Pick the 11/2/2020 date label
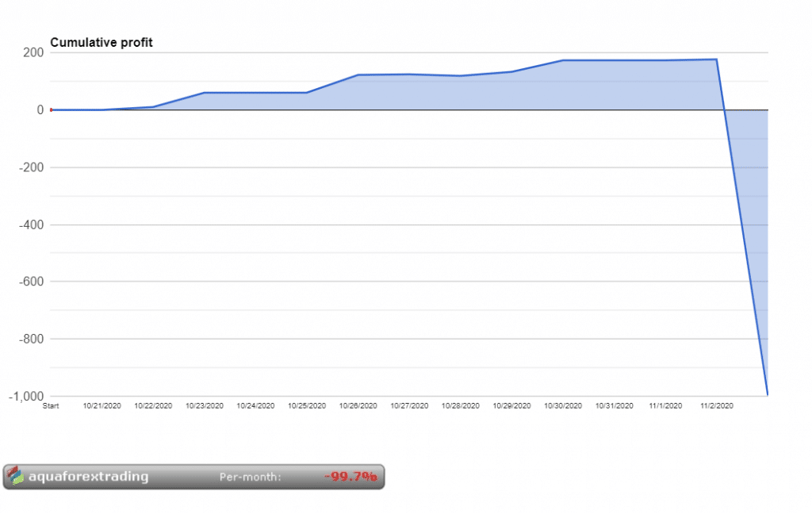 [717, 405]
